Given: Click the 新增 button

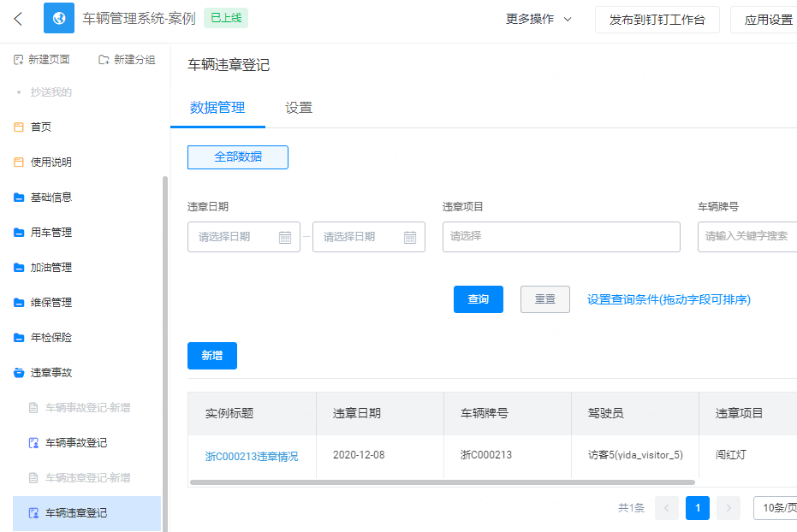Looking at the screenshot, I should coord(212,356).
